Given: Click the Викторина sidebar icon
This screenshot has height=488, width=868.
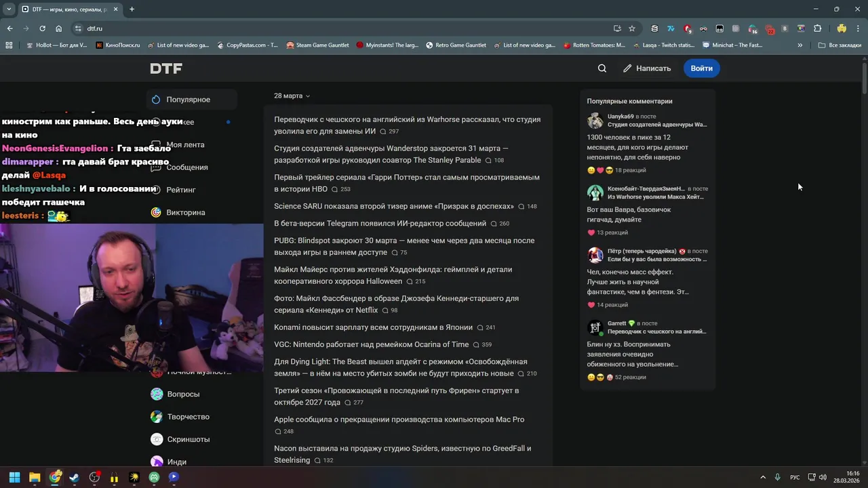Looking at the screenshot, I should pos(156,212).
